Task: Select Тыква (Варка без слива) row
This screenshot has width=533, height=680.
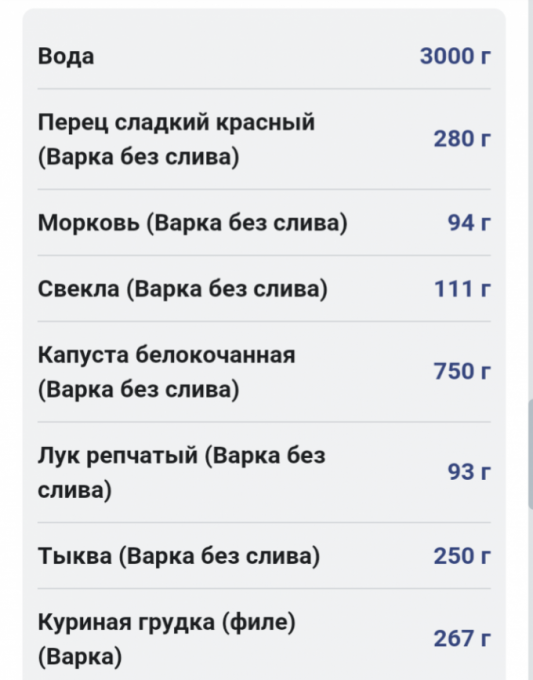Action: 264,556
